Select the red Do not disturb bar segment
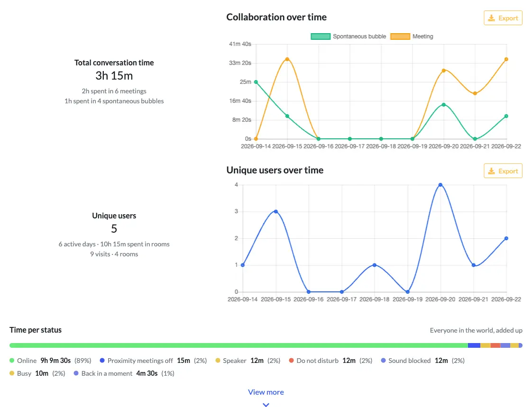 495,345
